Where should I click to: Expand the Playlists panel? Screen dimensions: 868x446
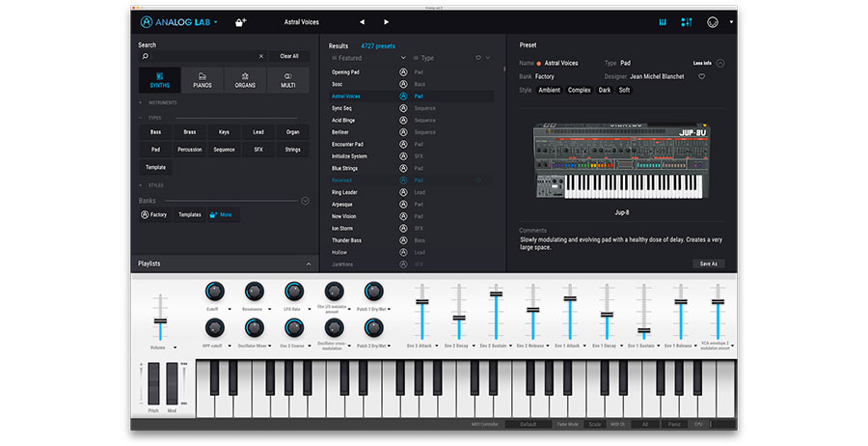point(309,265)
